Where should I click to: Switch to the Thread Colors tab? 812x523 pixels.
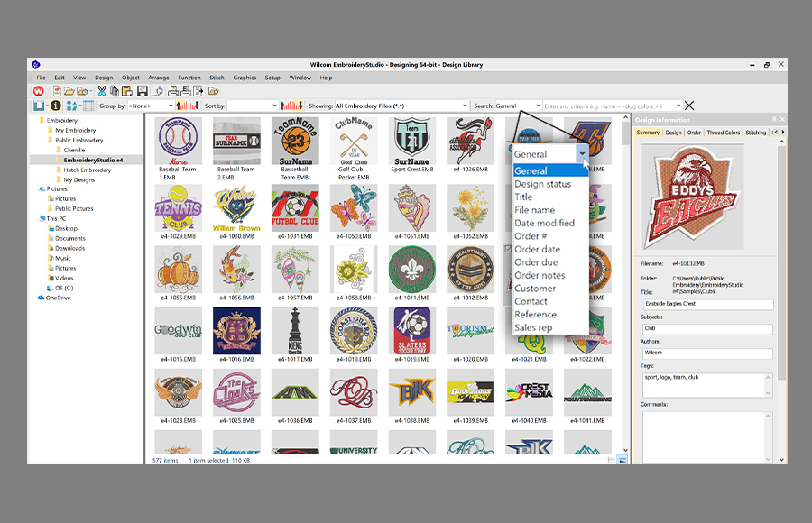[x=723, y=133]
